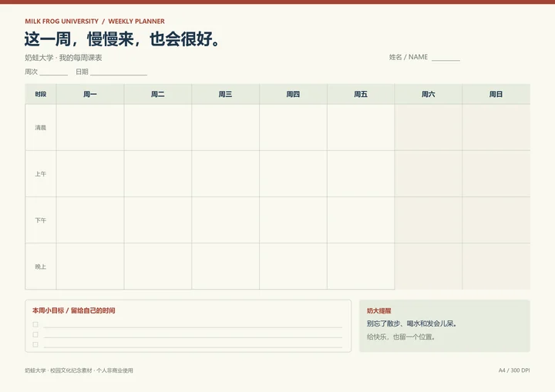Click the subtitle 奶蛙大学 · 我的每周课表
This screenshot has width=555, height=392.
coord(63,58)
